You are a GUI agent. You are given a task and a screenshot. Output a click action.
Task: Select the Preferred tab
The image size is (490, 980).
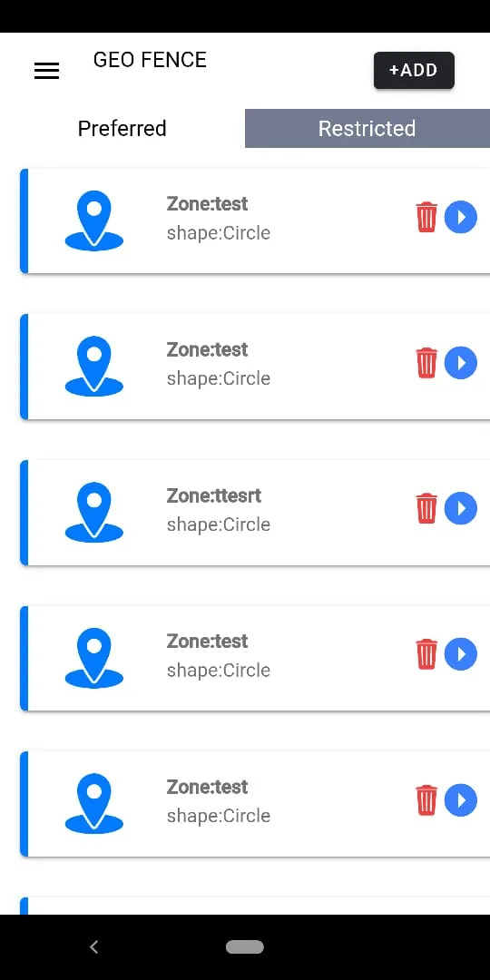pyautogui.click(x=122, y=128)
